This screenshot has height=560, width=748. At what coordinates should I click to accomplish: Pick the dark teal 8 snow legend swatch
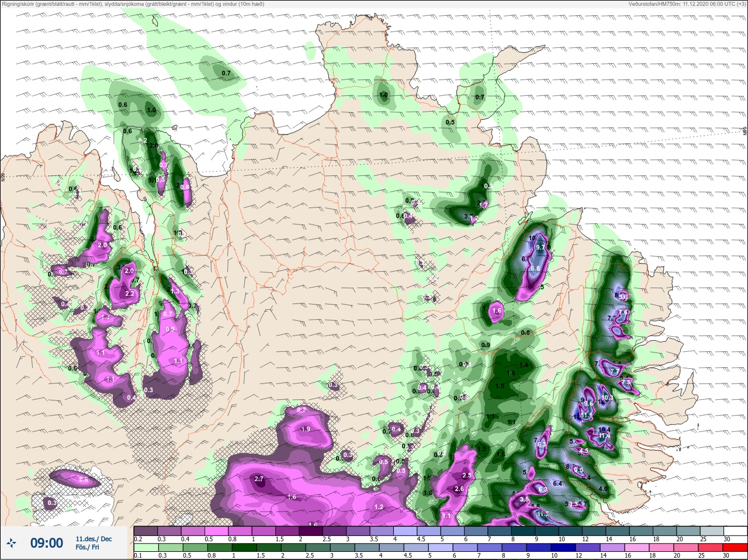524,531
